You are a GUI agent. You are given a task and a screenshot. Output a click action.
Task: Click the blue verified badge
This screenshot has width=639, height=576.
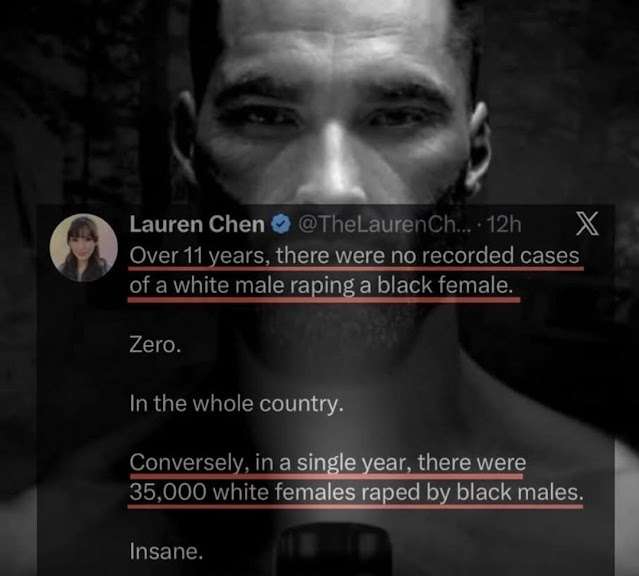pyautogui.click(x=281, y=224)
